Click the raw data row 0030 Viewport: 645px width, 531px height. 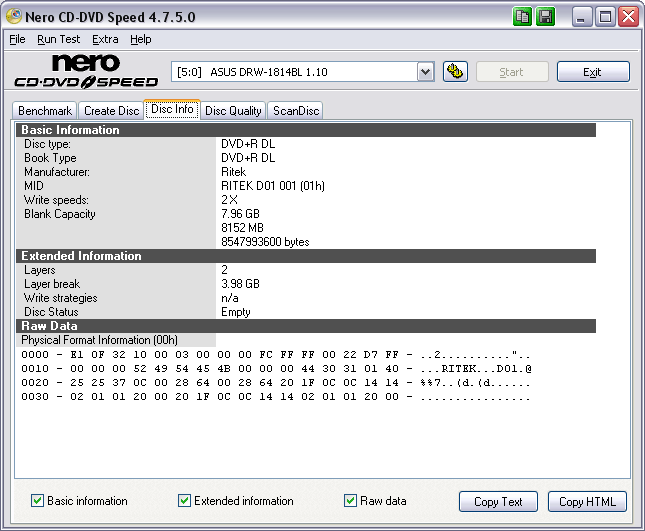[x=276, y=397]
